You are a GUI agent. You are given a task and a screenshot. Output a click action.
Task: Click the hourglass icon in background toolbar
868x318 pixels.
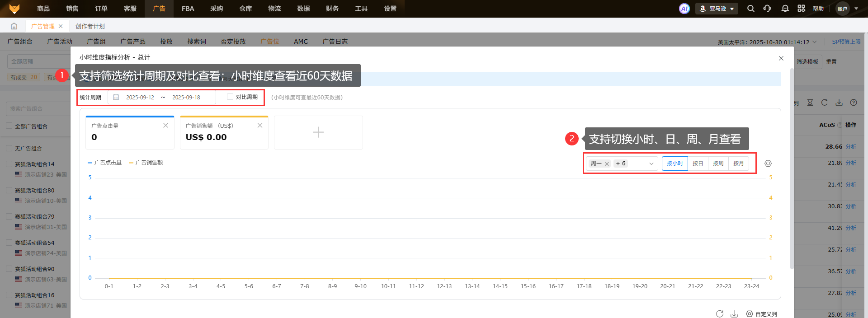pyautogui.click(x=810, y=103)
